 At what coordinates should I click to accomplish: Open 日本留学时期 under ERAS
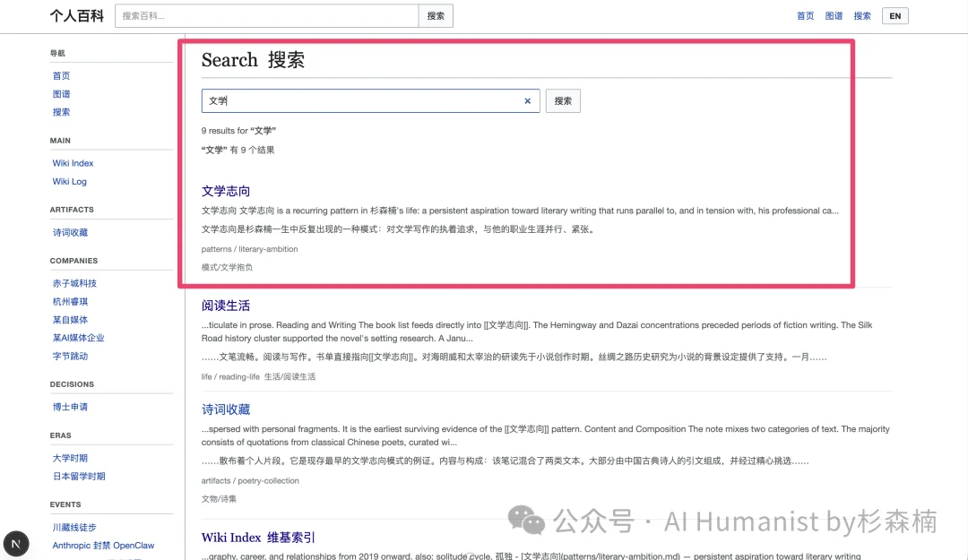78,476
